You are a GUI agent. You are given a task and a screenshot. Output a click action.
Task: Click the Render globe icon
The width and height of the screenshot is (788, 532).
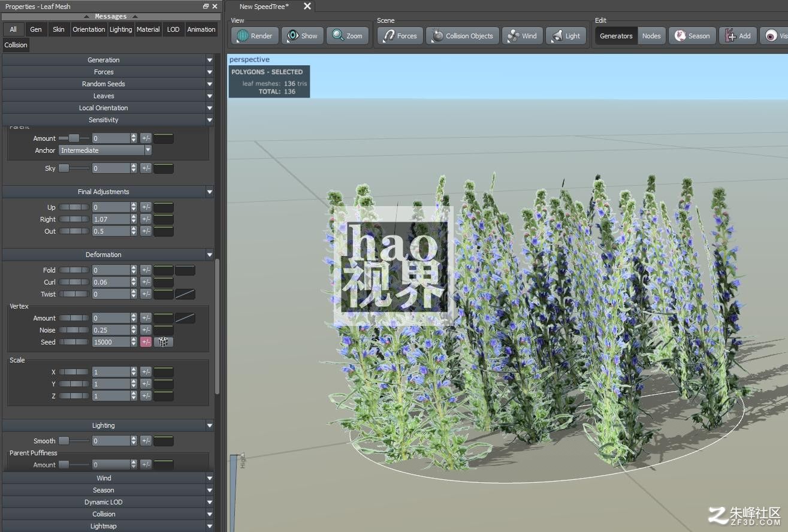(x=242, y=36)
